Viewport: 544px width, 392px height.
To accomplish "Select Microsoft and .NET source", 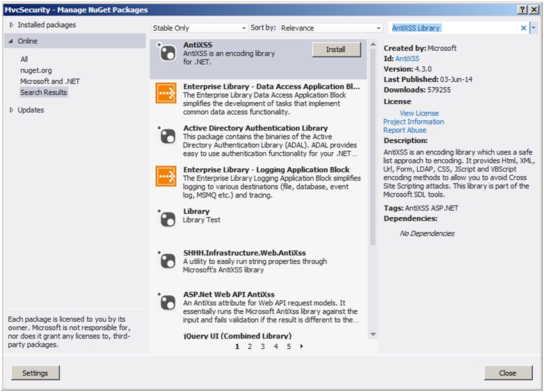I will pyautogui.click(x=50, y=81).
